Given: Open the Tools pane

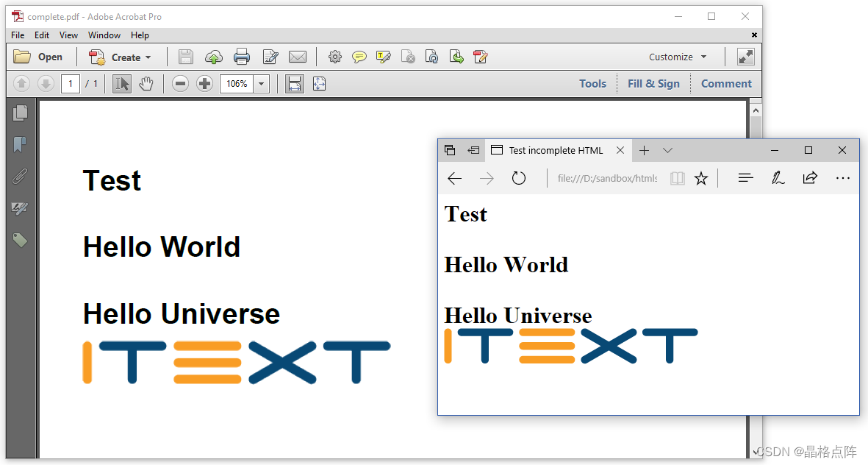Looking at the screenshot, I should click(x=593, y=84).
